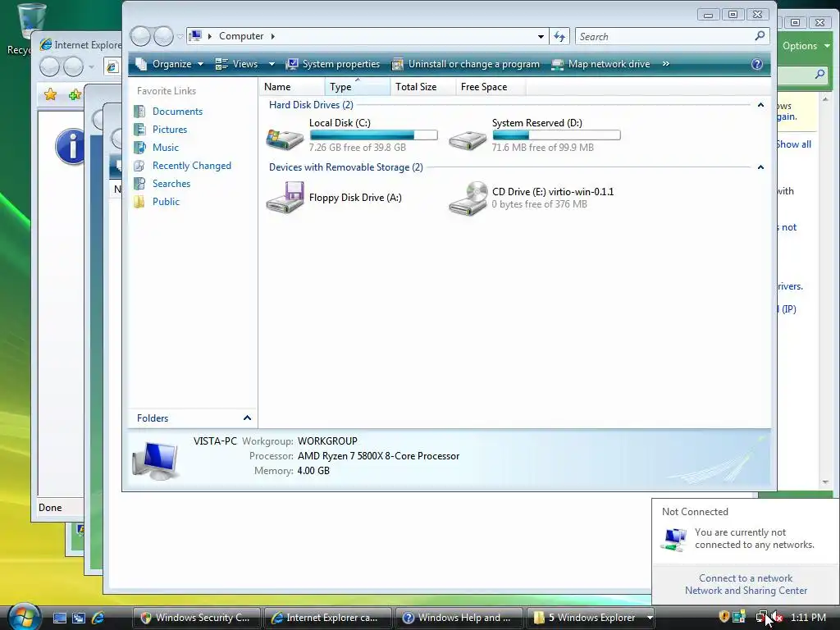
Task: Click Map network drive button
Action: 600,64
